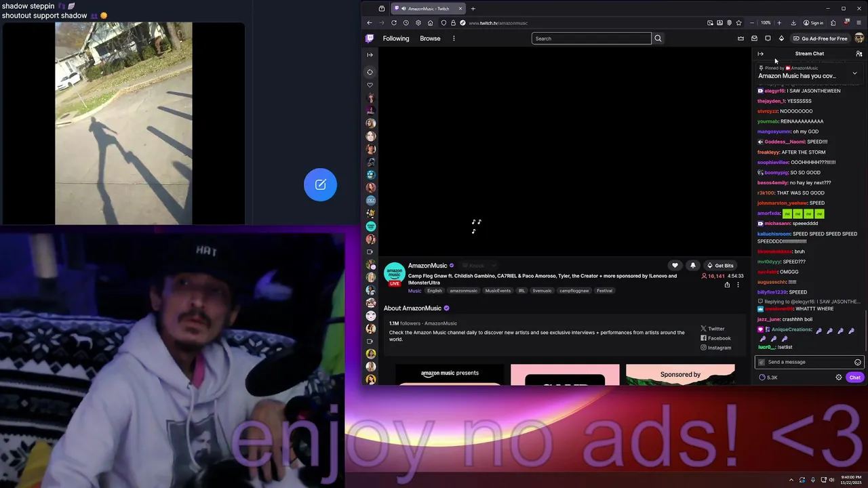
Task: Open the browser extensions icon
Action: [833, 23]
